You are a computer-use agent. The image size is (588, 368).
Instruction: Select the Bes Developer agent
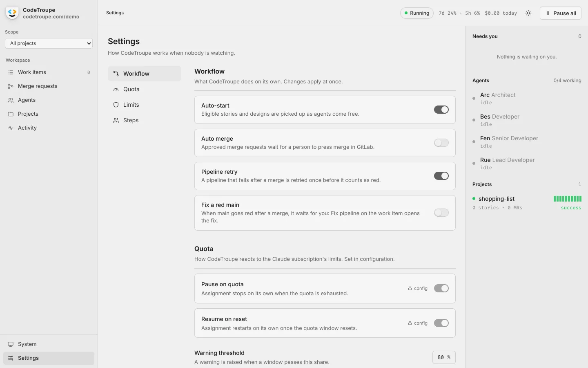coord(527,120)
